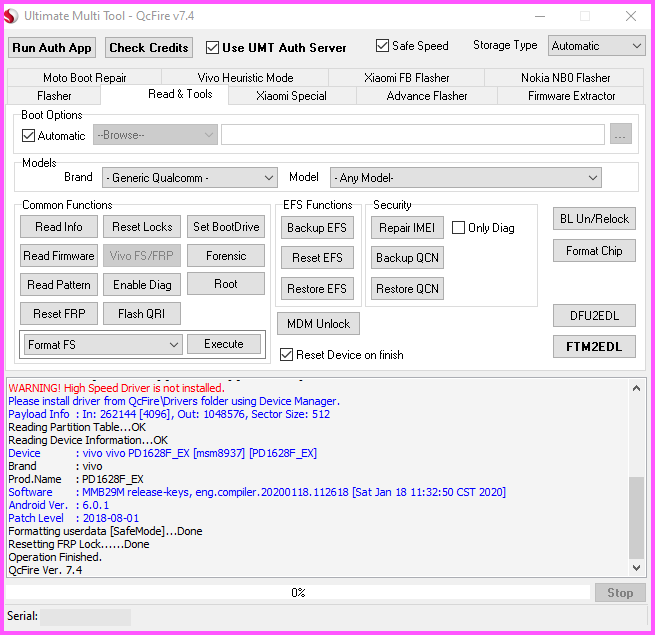This screenshot has width=655, height=635.
Task: Click the boot file path input field
Action: pyautogui.click(x=413, y=135)
